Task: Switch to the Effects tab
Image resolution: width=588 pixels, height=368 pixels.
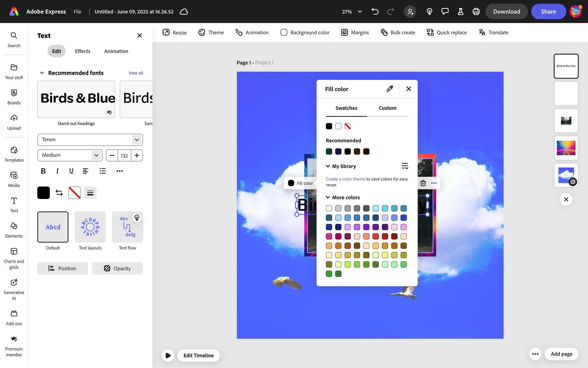Action: click(x=82, y=51)
